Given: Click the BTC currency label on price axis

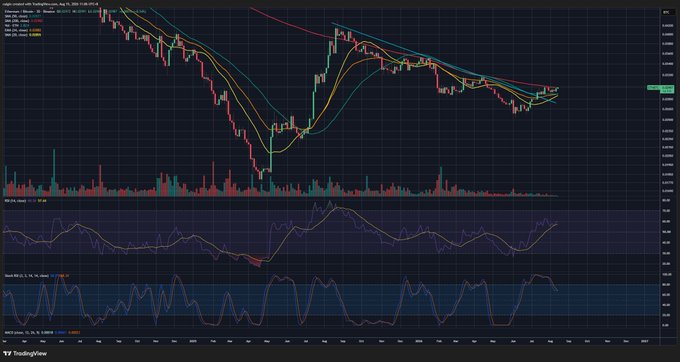Looking at the screenshot, I should pyautogui.click(x=665, y=13).
